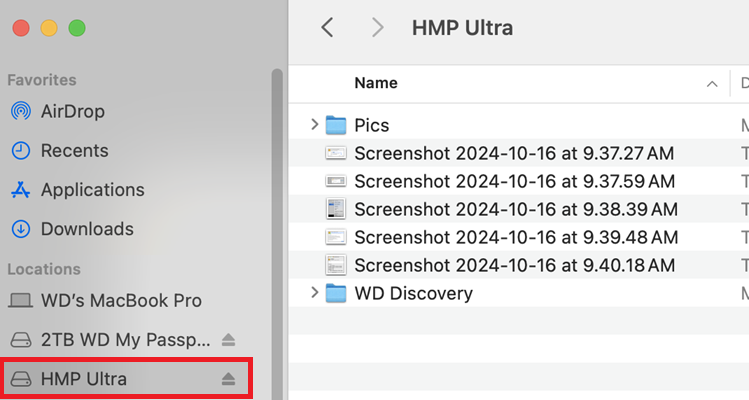Expand the Pics folder disclosure triangle

pos(314,125)
